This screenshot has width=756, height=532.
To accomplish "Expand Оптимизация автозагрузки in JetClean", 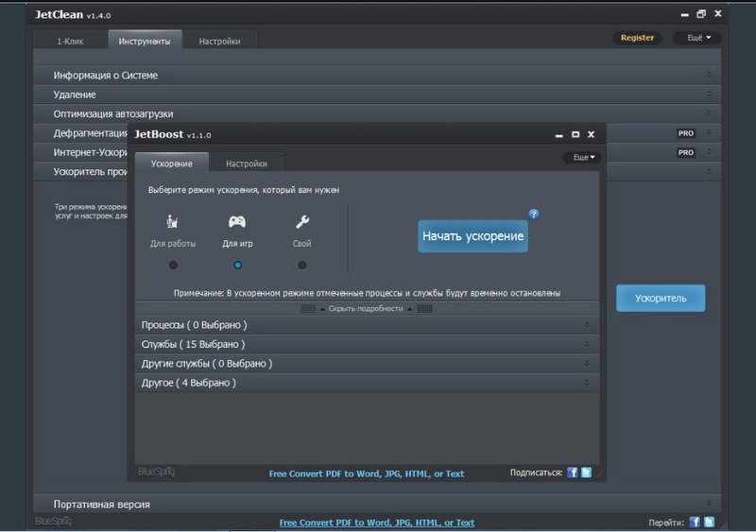I will tap(377, 113).
